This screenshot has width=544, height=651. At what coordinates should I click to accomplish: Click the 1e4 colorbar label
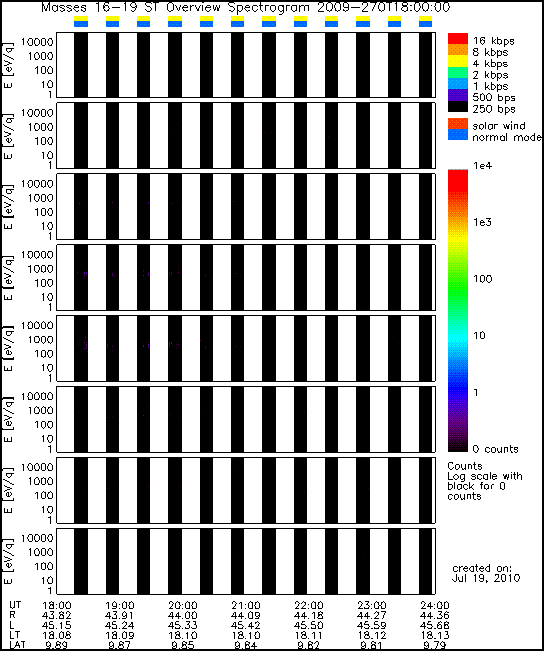[x=483, y=166]
